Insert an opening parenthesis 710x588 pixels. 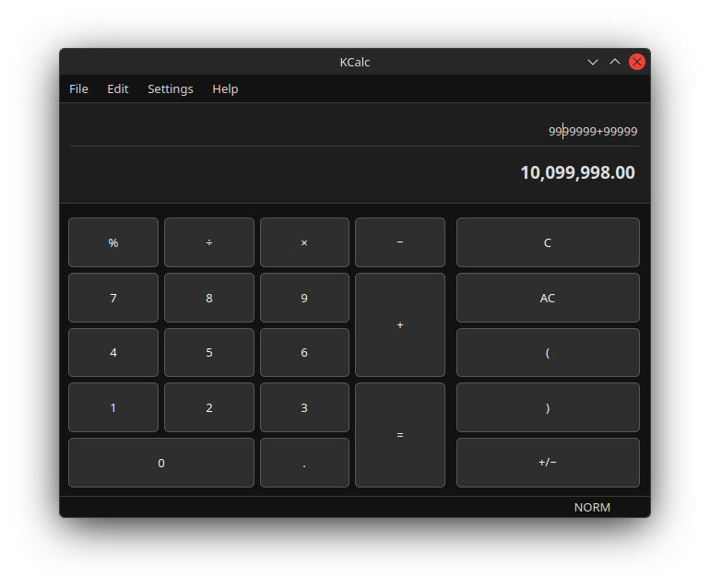coord(548,353)
